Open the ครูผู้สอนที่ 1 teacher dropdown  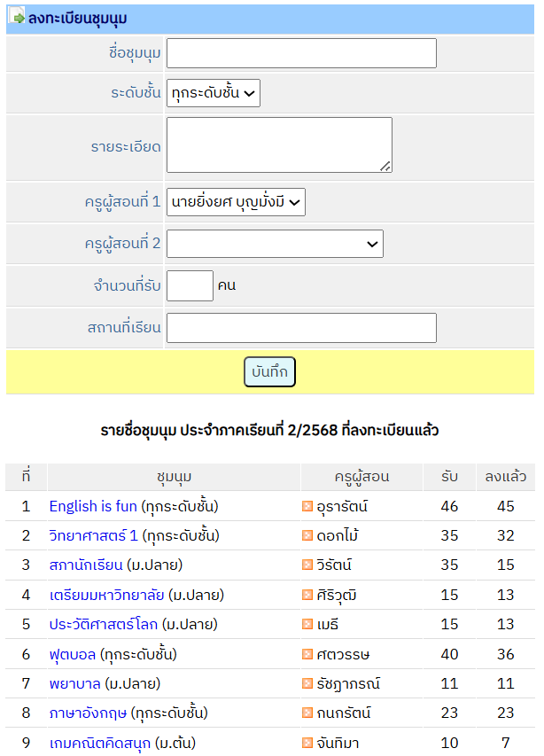pyautogui.click(x=236, y=201)
